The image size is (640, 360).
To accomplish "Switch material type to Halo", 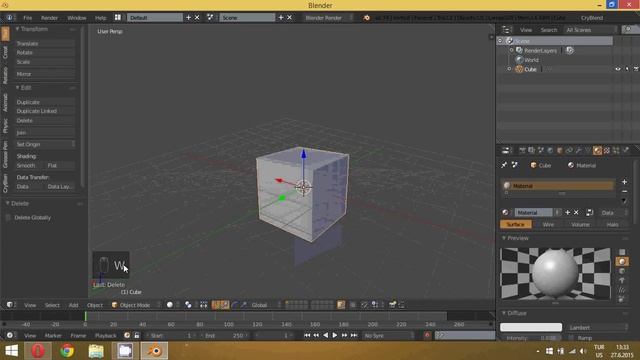I will coord(612,224).
